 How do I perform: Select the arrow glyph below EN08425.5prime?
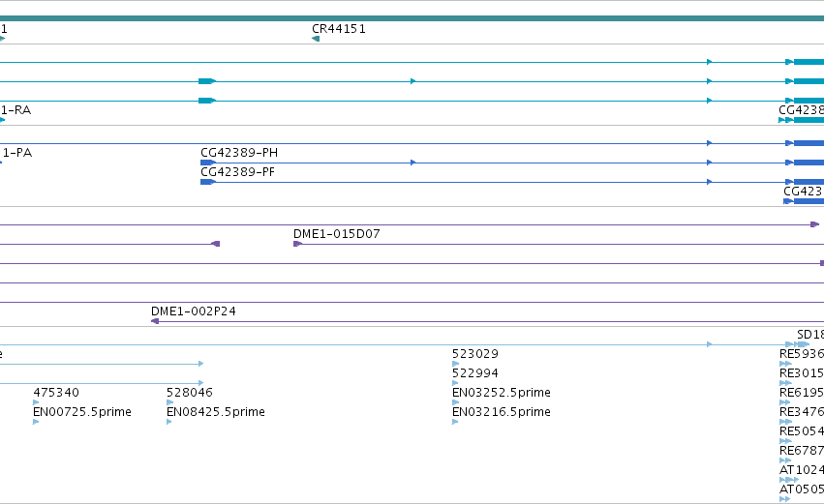169,422
